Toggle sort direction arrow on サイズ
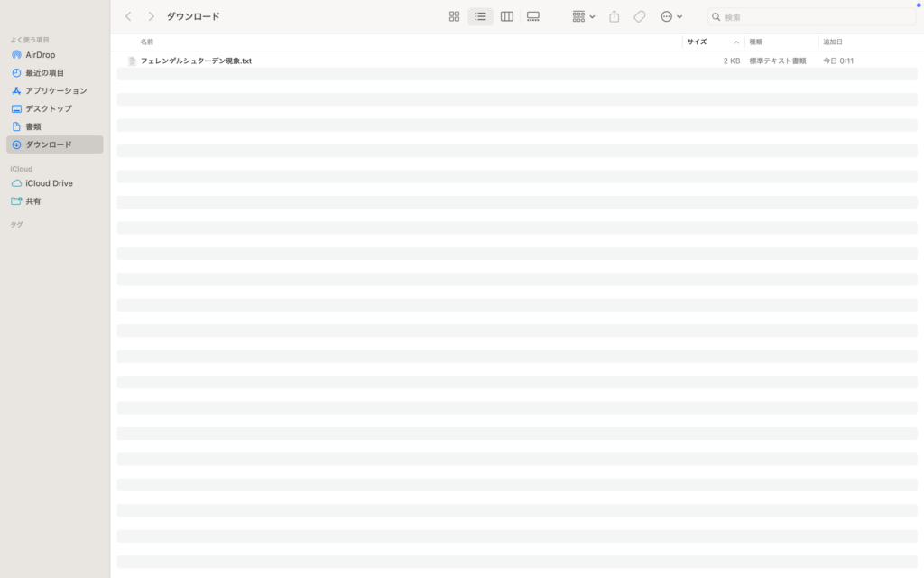 pyautogui.click(x=736, y=42)
